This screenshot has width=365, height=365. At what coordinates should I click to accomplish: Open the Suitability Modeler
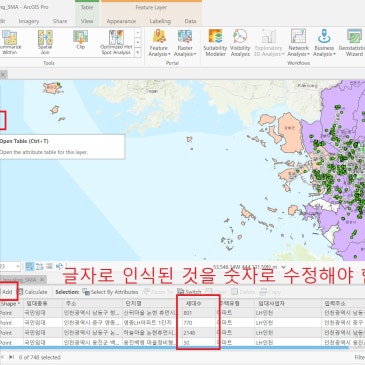click(215, 42)
